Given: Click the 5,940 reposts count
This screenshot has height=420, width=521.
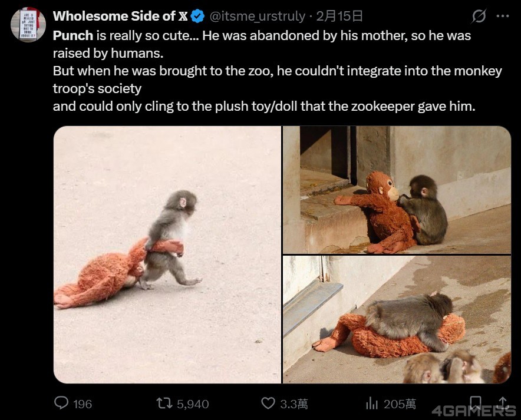Looking at the screenshot, I should (x=193, y=404).
